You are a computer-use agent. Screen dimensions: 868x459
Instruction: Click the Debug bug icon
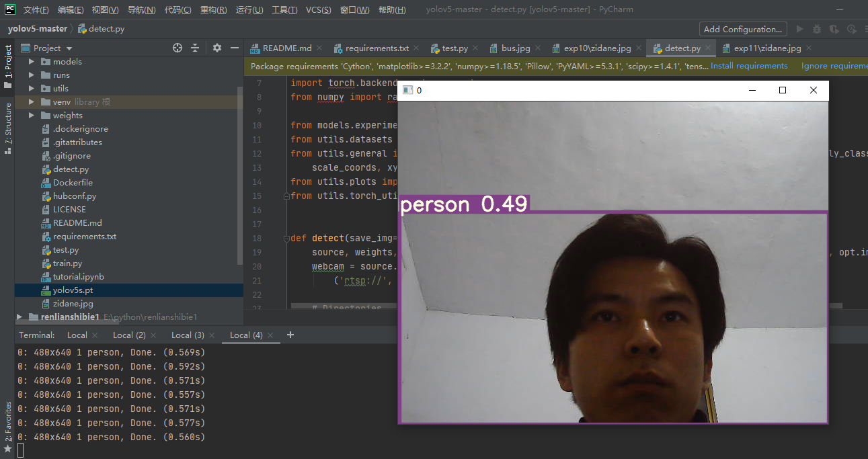point(817,29)
